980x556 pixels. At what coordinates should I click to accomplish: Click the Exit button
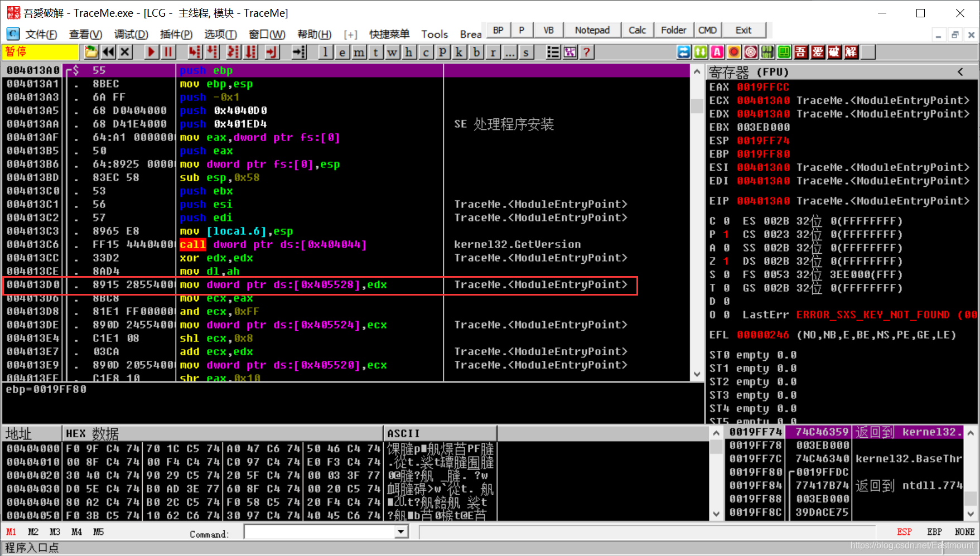pyautogui.click(x=744, y=30)
